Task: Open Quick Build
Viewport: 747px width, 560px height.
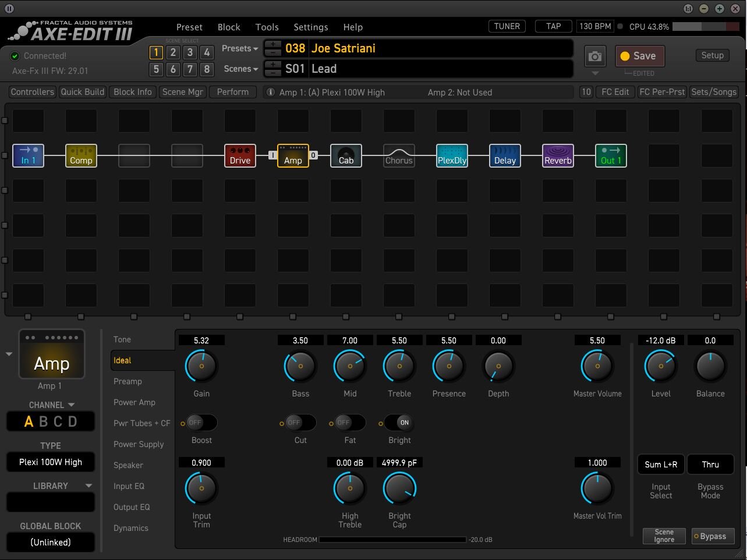Action: click(83, 92)
